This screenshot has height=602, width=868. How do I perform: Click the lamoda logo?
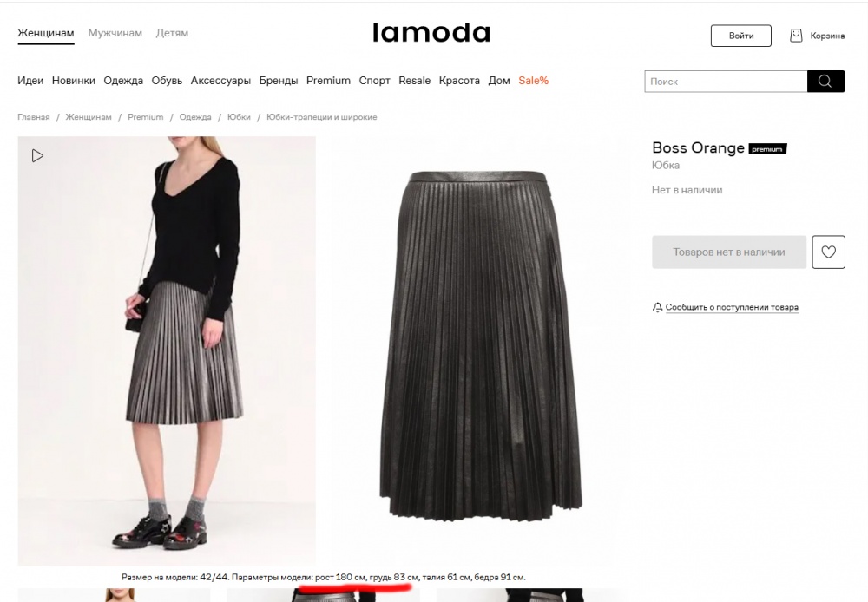tap(431, 33)
